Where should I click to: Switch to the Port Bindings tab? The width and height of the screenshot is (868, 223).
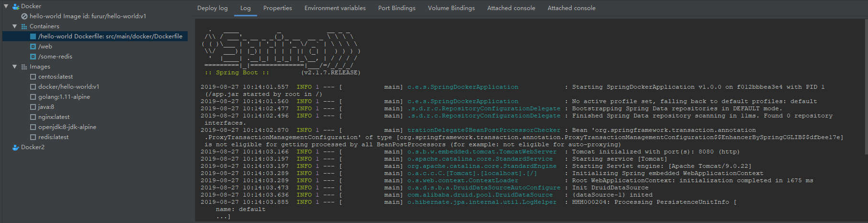point(397,8)
